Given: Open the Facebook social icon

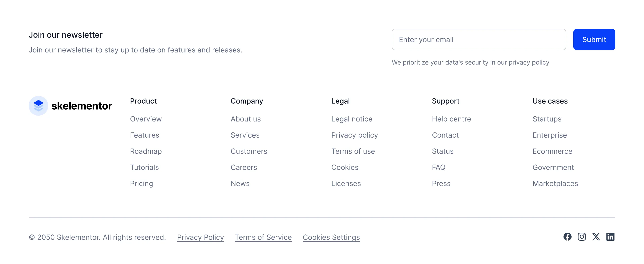Looking at the screenshot, I should 567,237.
